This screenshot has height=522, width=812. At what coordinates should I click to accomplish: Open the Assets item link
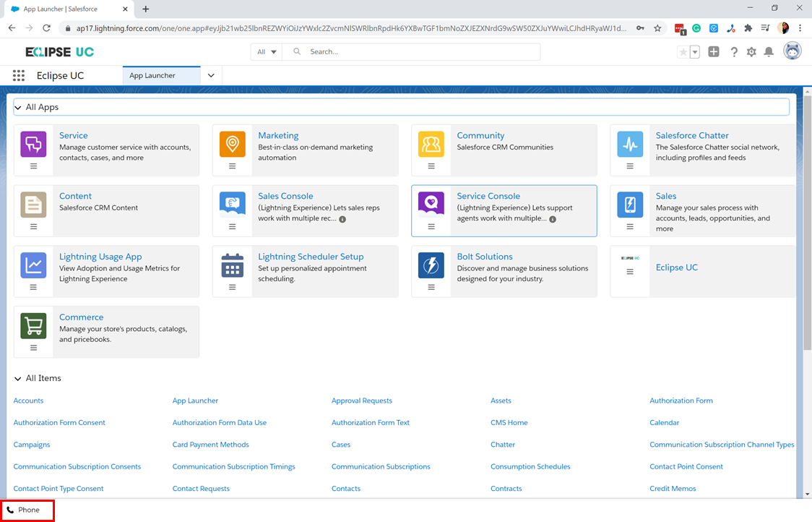point(501,401)
